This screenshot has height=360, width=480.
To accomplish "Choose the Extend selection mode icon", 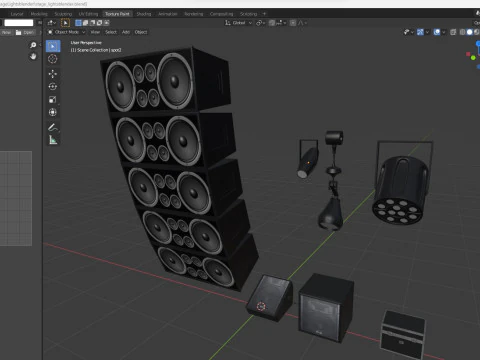I will point(85,23).
